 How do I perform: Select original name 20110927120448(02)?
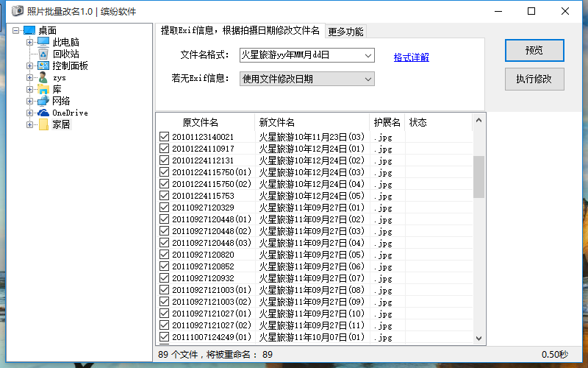click(212, 231)
